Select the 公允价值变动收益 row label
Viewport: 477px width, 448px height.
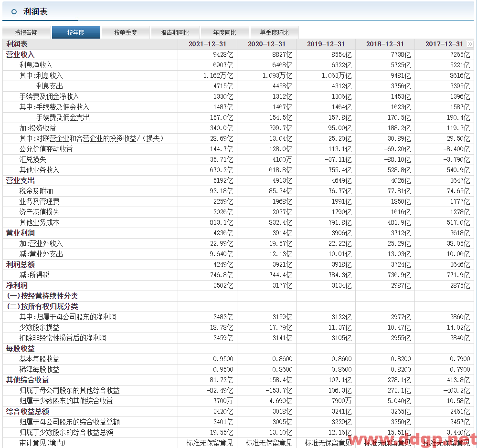tap(46, 149)
